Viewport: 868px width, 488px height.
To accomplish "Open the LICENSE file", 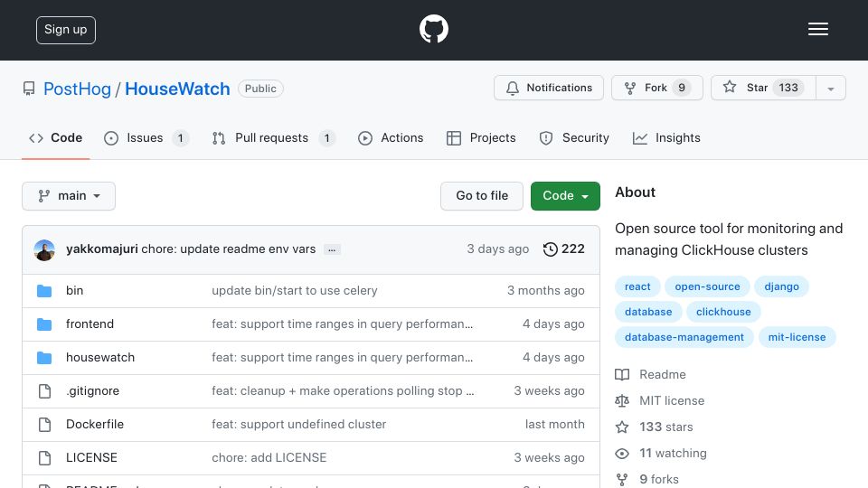I will 91,457.
